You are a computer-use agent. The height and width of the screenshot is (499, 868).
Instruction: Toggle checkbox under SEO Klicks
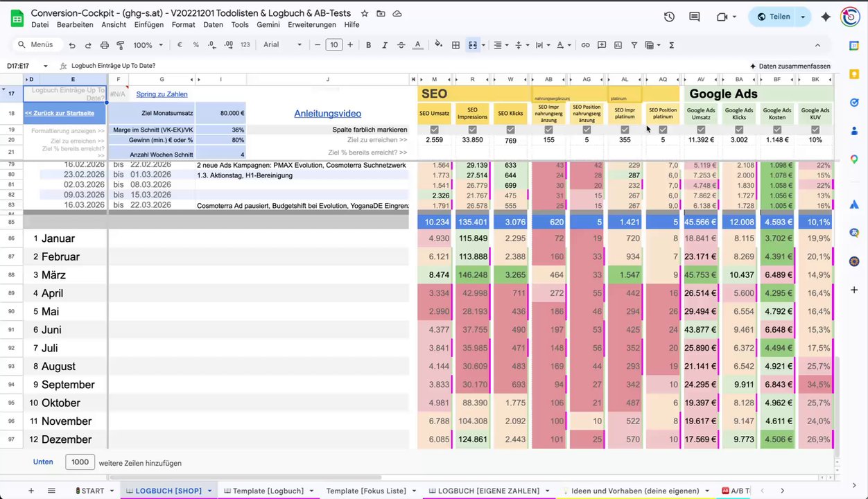click(x=510, y=130)
